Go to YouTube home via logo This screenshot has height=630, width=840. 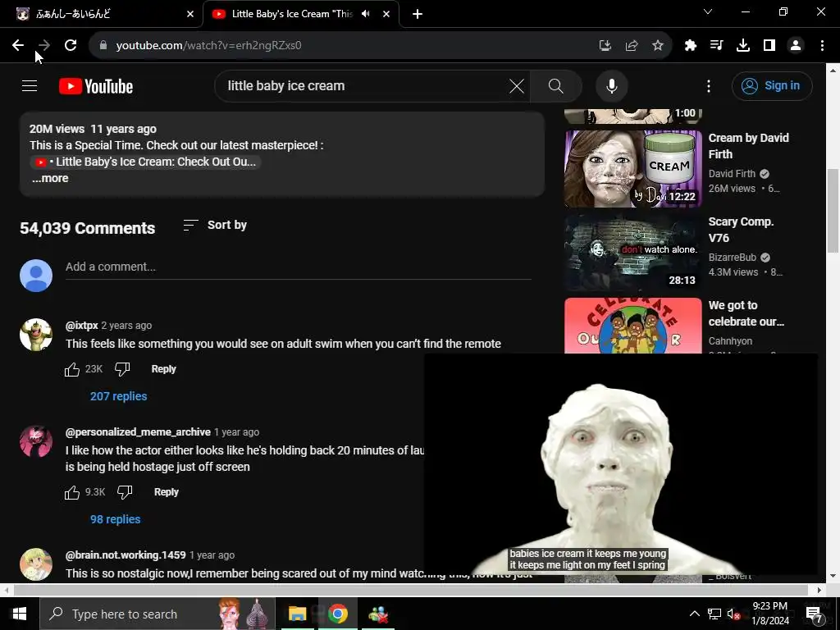(96, 86)
